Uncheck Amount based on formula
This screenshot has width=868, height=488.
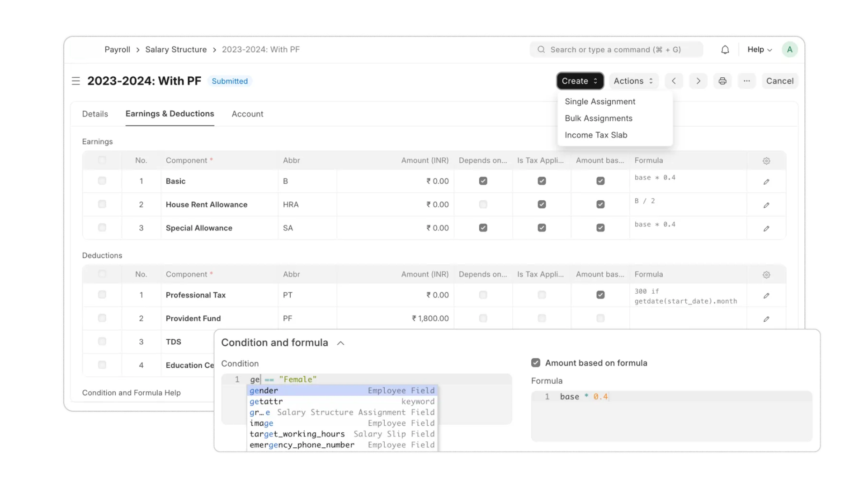pyautogui.click(x=536, y=362)
